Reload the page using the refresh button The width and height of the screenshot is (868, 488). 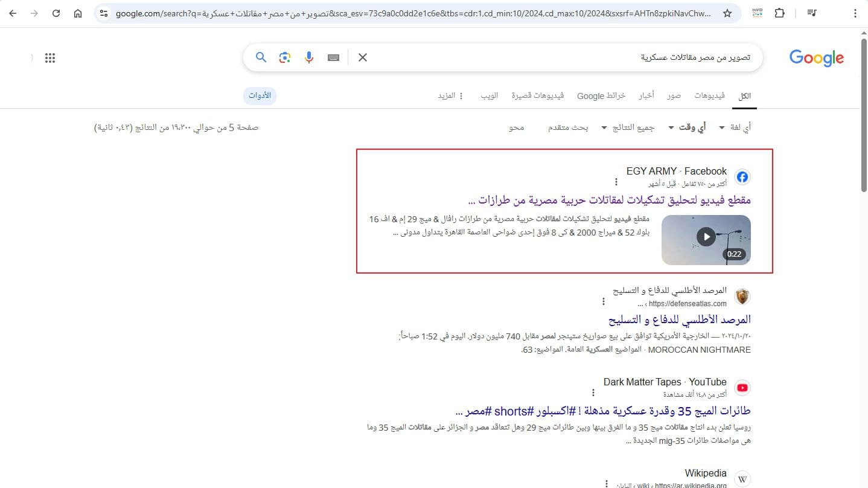(x=56, y=13)
